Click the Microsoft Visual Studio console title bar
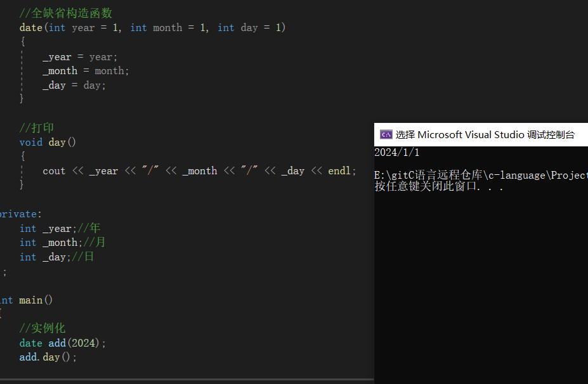This screenshot has height=384, width=588. click(x=481, y=134)
